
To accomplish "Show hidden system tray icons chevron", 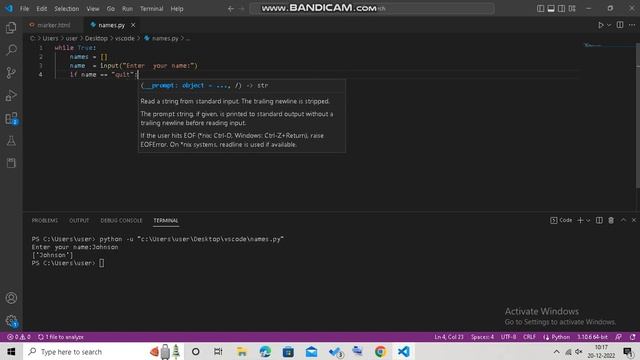I will 556,352.
